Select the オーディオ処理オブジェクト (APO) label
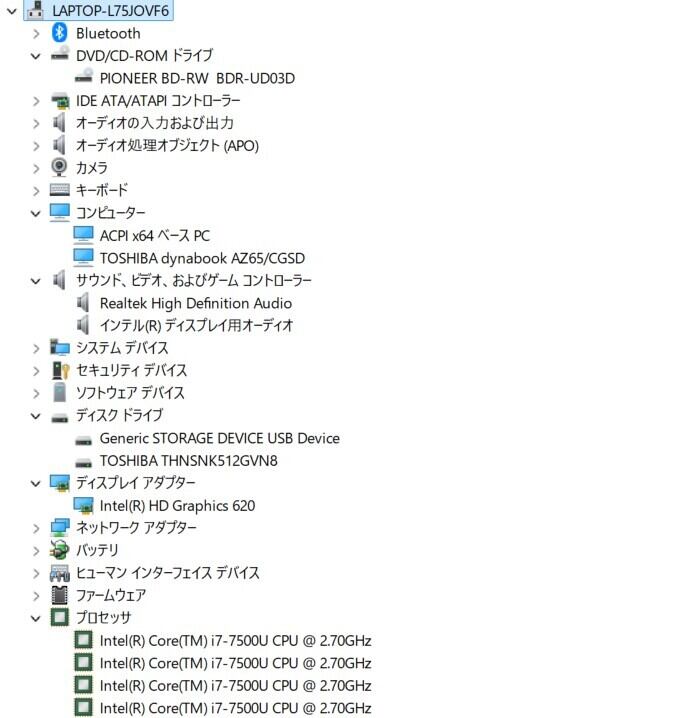The width and height of the screenshot is (700, 718). click(167, 145)
